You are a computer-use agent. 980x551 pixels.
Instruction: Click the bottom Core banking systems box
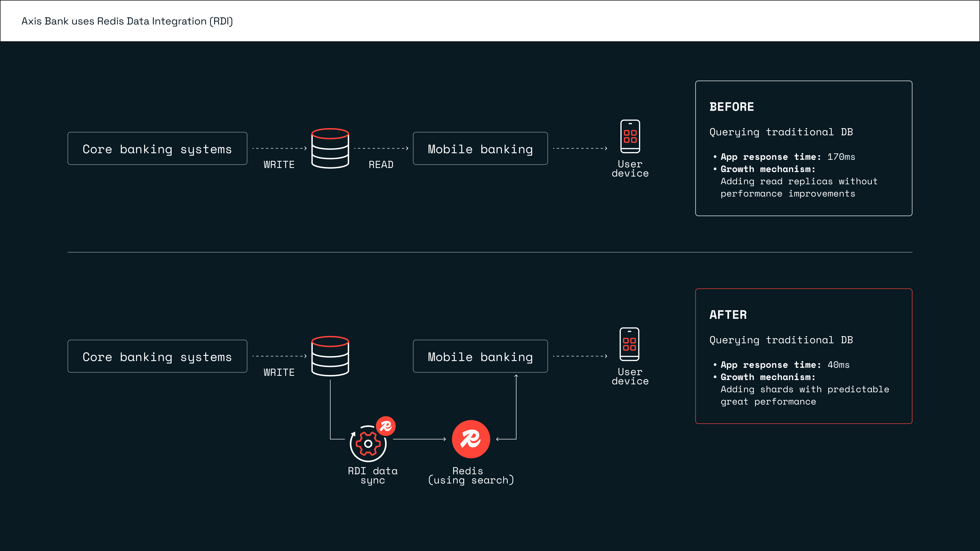[157, 356]
